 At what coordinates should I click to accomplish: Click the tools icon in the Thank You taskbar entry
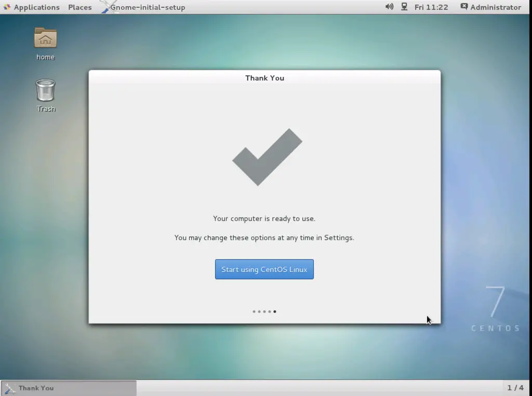[10, 388]
